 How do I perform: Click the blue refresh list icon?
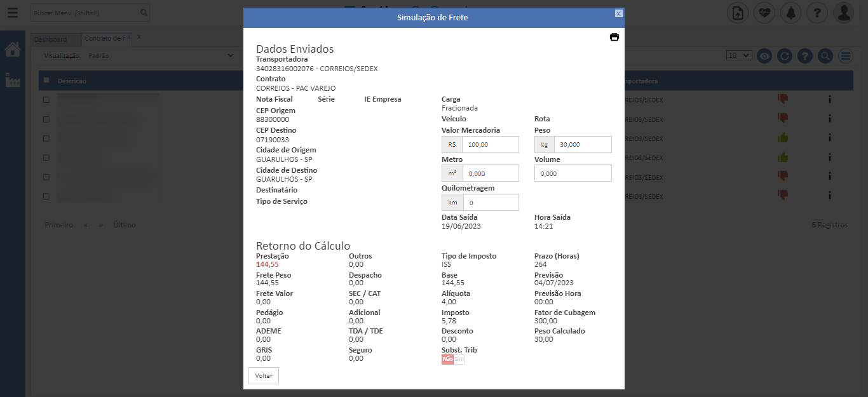click(785, 56)
